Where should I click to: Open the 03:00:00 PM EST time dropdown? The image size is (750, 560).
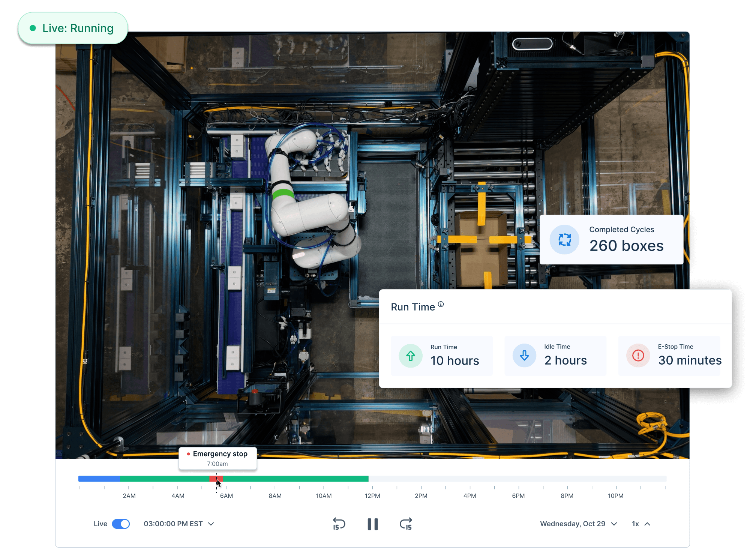[178, 524]
